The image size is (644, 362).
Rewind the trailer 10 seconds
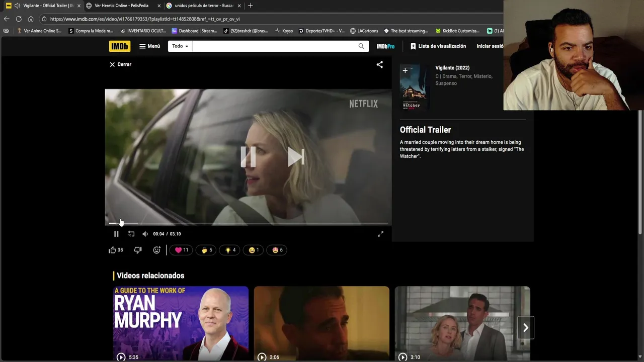[x=131, y=234]
